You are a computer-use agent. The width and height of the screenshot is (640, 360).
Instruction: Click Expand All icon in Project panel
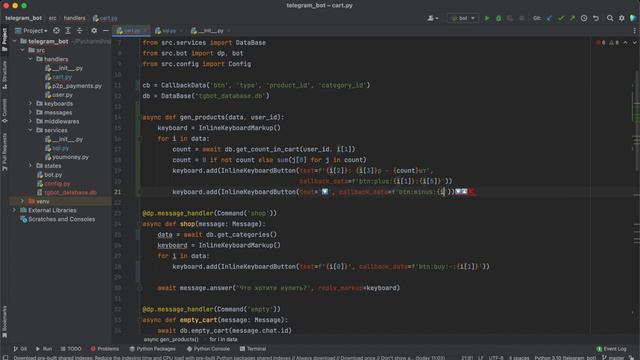[x=68, y=31]
